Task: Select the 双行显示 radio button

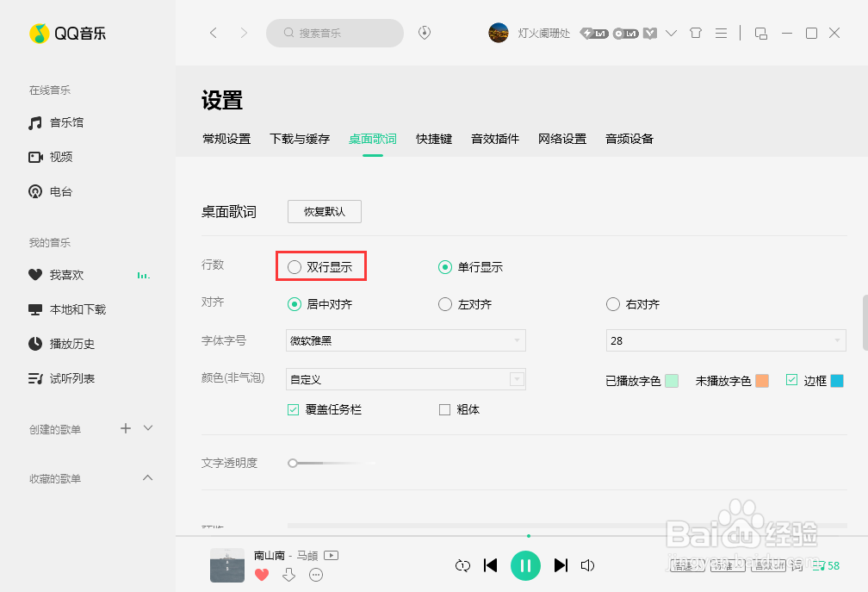Action: (x=294, y=267)
